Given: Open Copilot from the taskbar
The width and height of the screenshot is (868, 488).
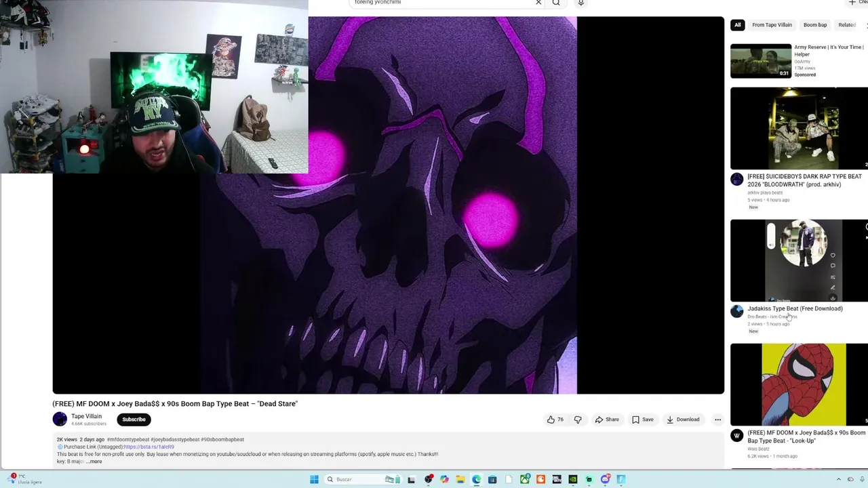Looking at the screenshot, I should coord(444,479).
